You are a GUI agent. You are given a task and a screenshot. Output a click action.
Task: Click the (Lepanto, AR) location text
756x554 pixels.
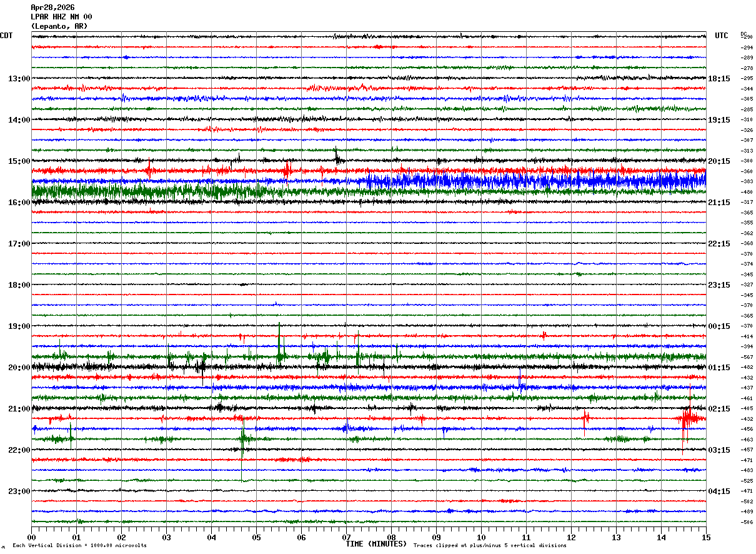coord(59,26)
